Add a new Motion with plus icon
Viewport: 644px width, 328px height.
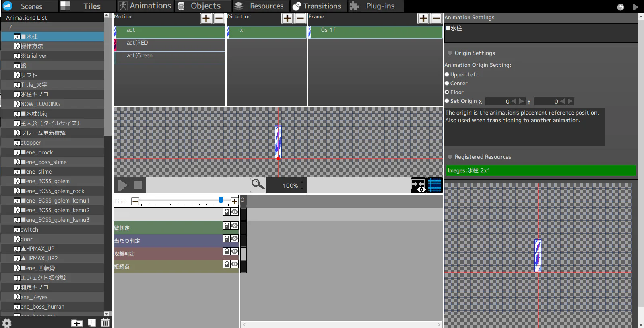(x=206, y=18)
